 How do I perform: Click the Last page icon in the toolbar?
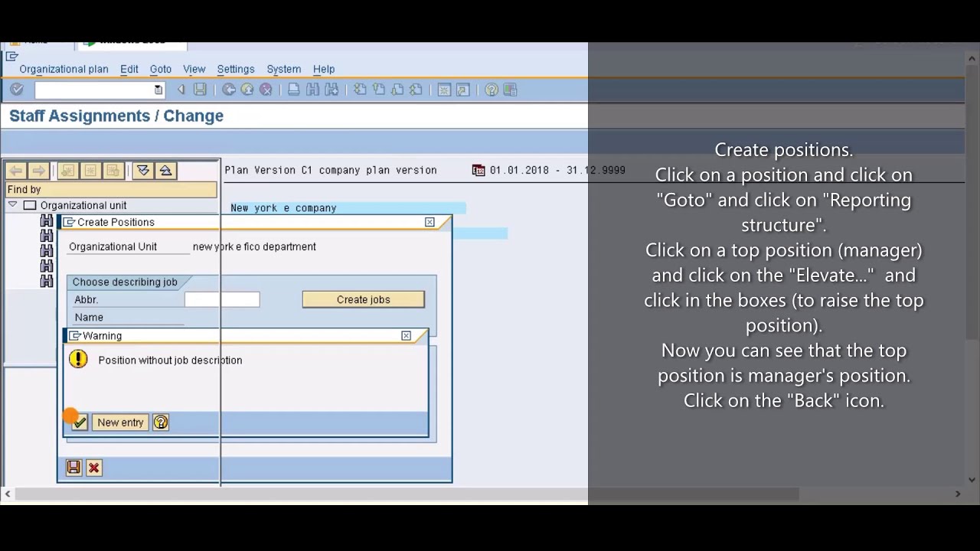coord(416,90)
